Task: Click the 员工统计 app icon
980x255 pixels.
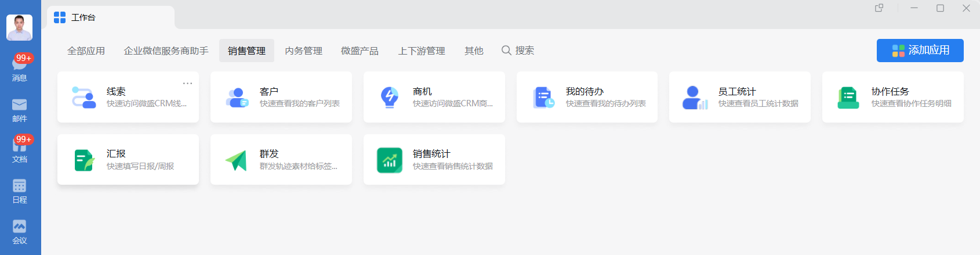Action: (695, 97)
